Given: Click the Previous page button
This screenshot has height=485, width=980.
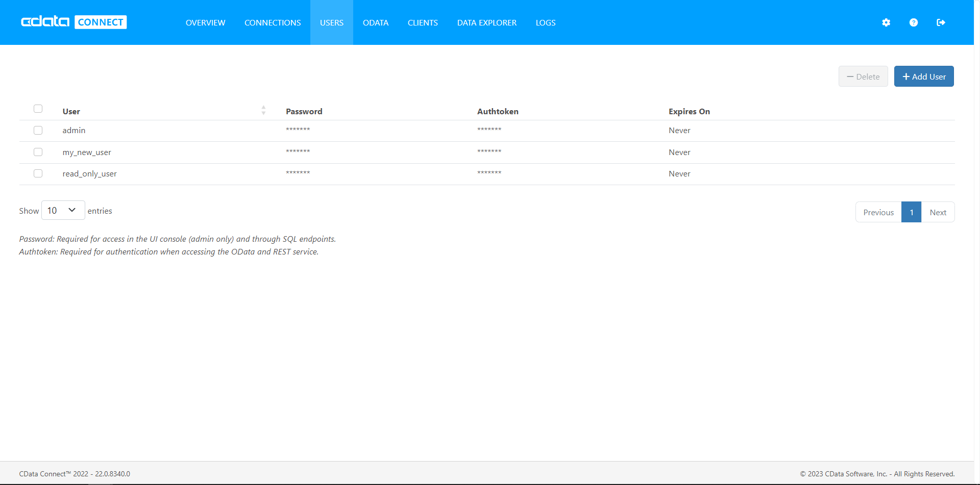Looking at the screenshot, I should [878, 212].
